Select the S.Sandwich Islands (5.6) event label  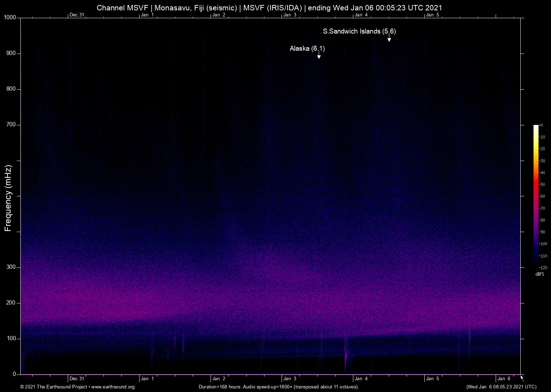click(x=359, y=31)
